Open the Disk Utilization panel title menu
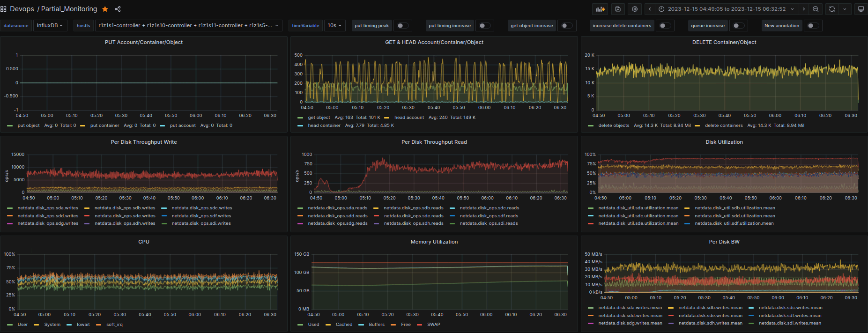 [x=724, y=142]
